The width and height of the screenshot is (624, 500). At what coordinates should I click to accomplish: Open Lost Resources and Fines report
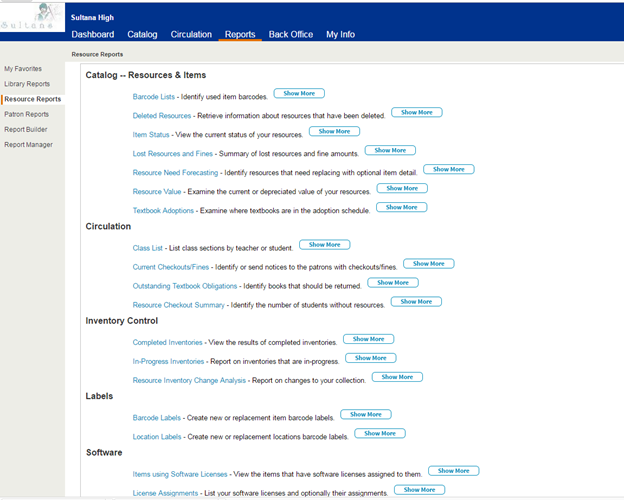click(x=173, y=154)
